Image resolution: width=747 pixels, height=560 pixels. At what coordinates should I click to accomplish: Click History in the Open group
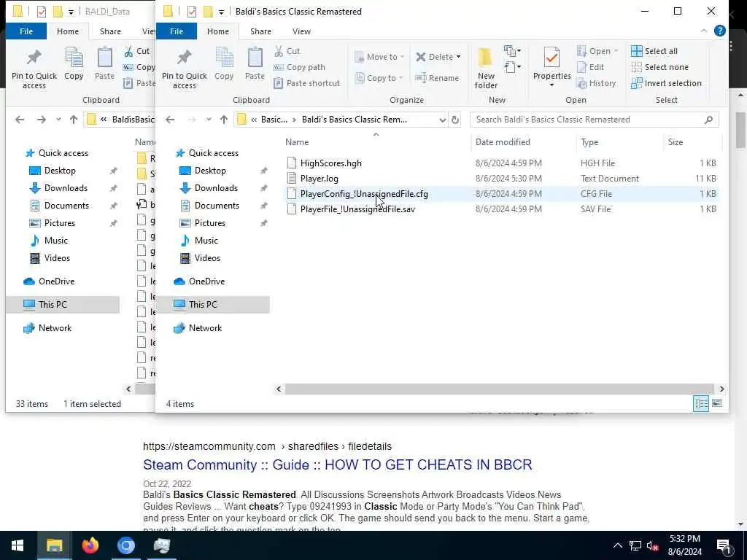pos(596,83)
